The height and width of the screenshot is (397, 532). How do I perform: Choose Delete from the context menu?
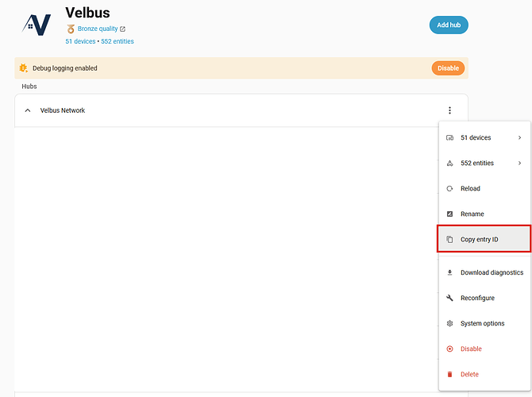[x=469, y=375]
